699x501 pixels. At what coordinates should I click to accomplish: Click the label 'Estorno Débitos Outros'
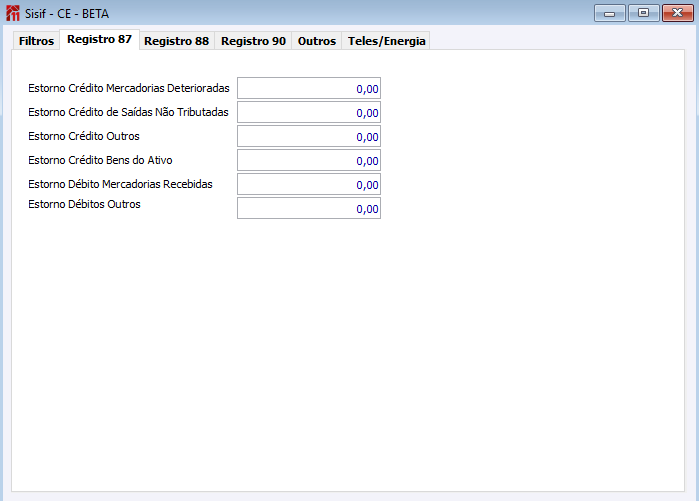[x=84, y=204]
